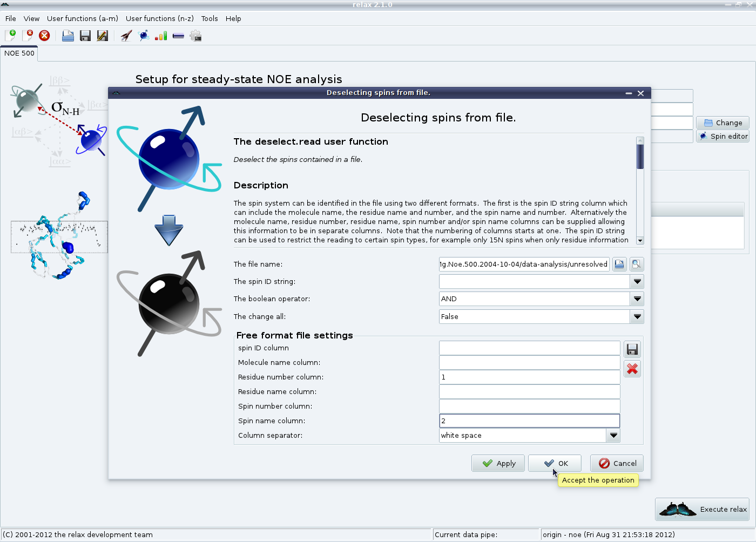Click the red close-all-analyses toolbar icon
The width and height of the screenshot is (756, 542).
coord(44,36)
